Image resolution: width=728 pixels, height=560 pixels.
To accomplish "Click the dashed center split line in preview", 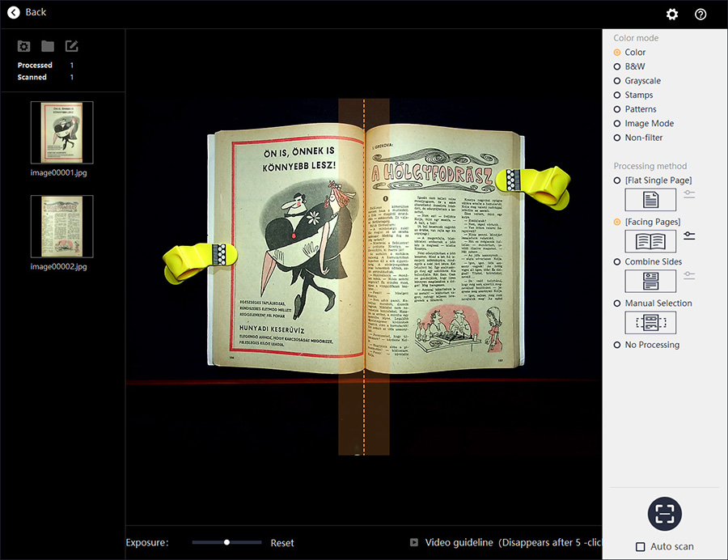I will (x=364, y=277).
